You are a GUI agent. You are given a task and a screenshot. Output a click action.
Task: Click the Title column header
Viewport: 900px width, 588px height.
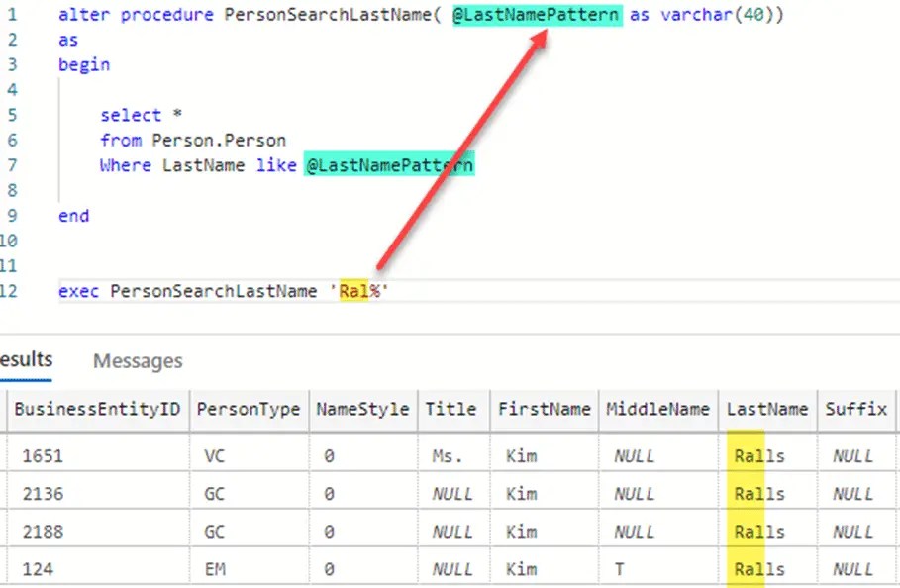coord(451,409)
